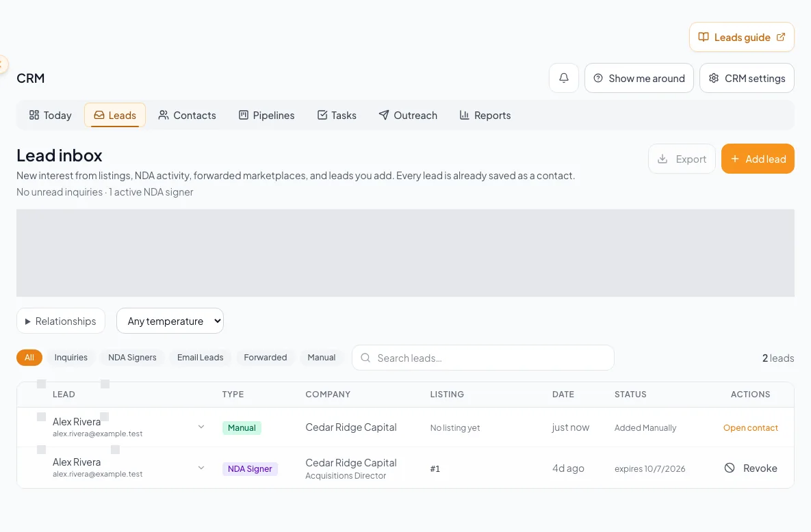Filter by Inquiries
The image size is (811, 532).
click(x=71, y=357)
